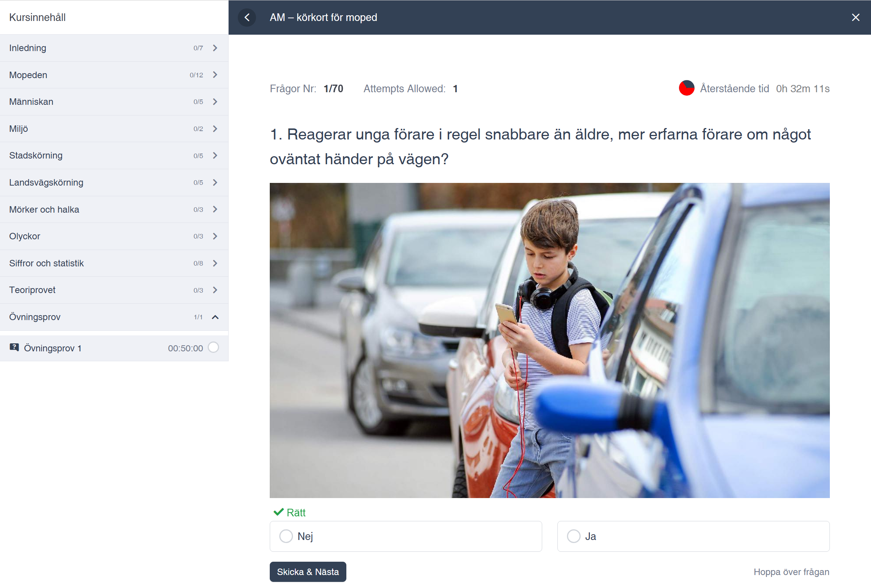The height and width of the screenshot is (588, 871).
Task: Select the Ja radio button
Action: pyautogui.click(x=573, y=536)
